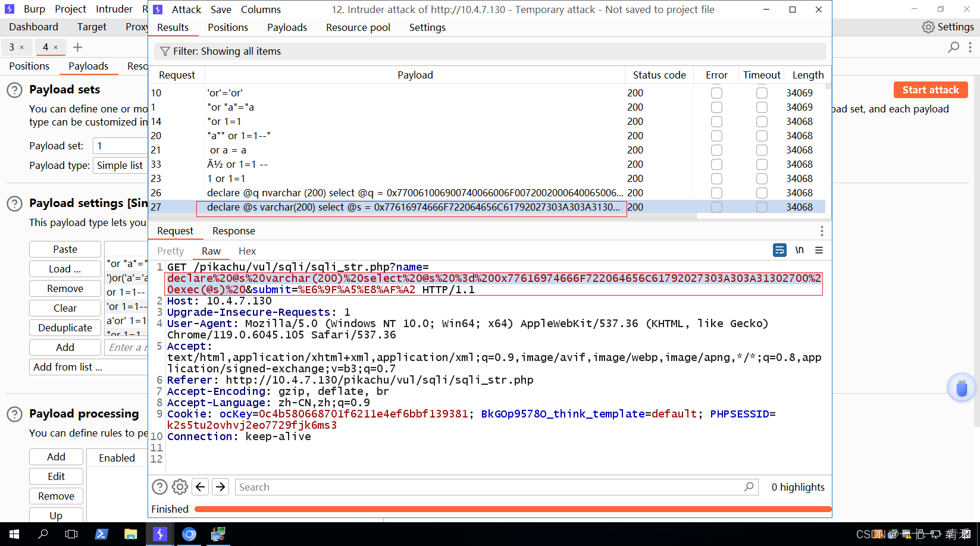Switch to attack Payloads tab
Image resolution: width=980 pixels, height=546 pixels.
tap(287, 27)
